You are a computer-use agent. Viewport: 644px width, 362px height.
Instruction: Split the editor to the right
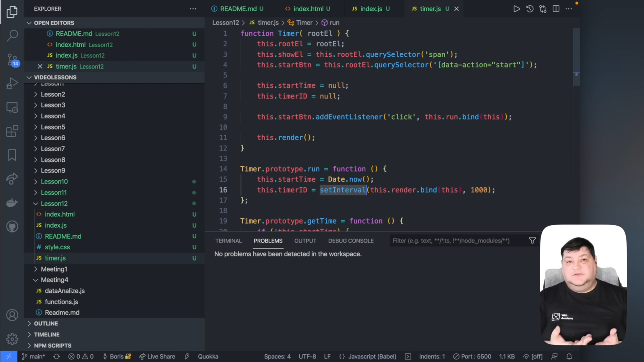point(556,9)
